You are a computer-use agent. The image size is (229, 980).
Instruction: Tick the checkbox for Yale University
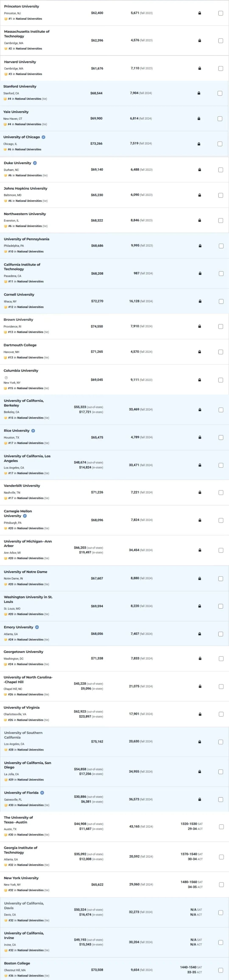click(x=220, y=119)
